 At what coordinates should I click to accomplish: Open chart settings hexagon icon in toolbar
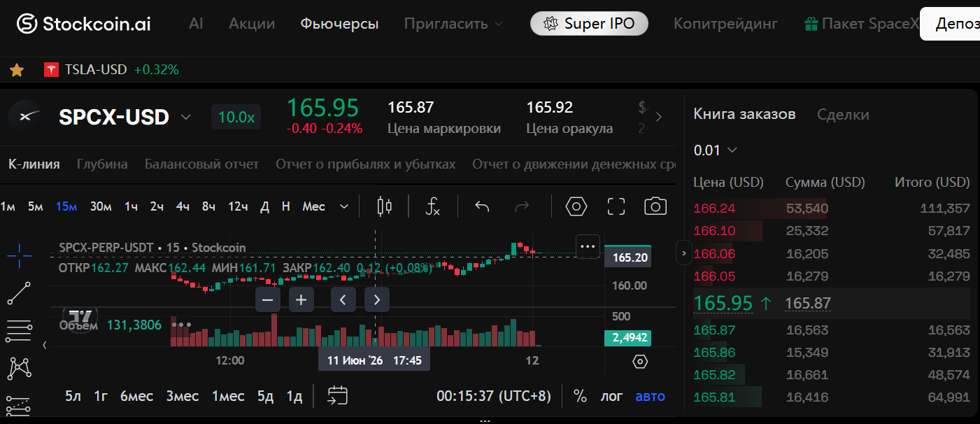coord(576,206)
